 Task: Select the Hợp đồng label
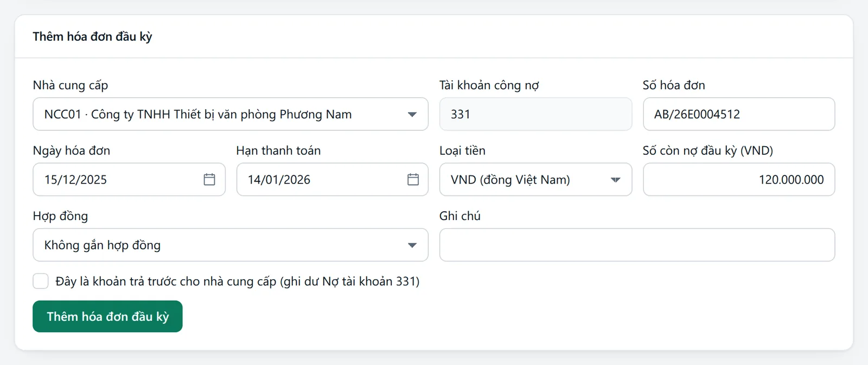click(60, 216)
